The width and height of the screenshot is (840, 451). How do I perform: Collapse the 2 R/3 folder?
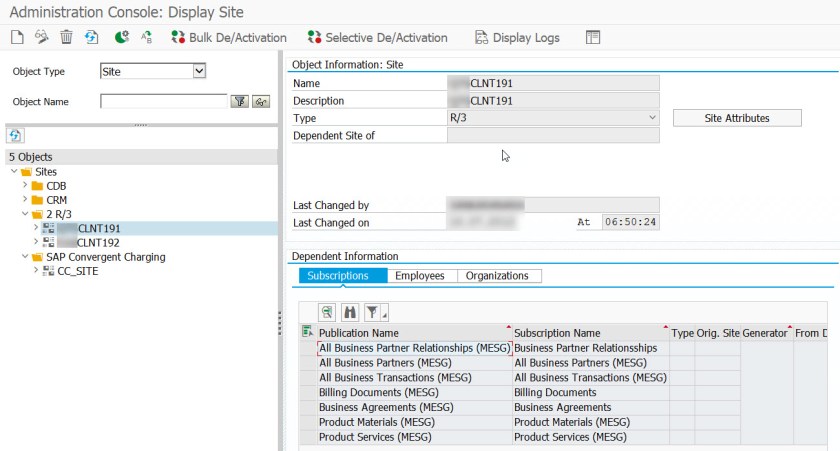point(25,214)
